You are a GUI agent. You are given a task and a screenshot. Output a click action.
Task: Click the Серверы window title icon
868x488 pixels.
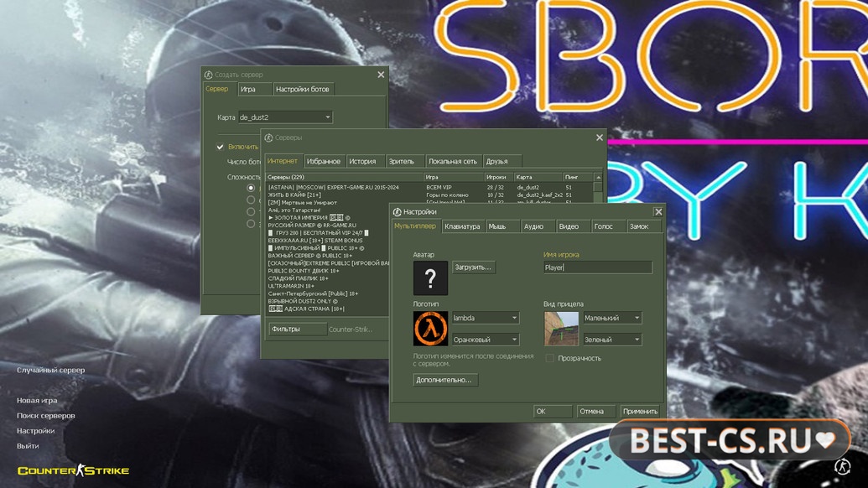[268, 138]
